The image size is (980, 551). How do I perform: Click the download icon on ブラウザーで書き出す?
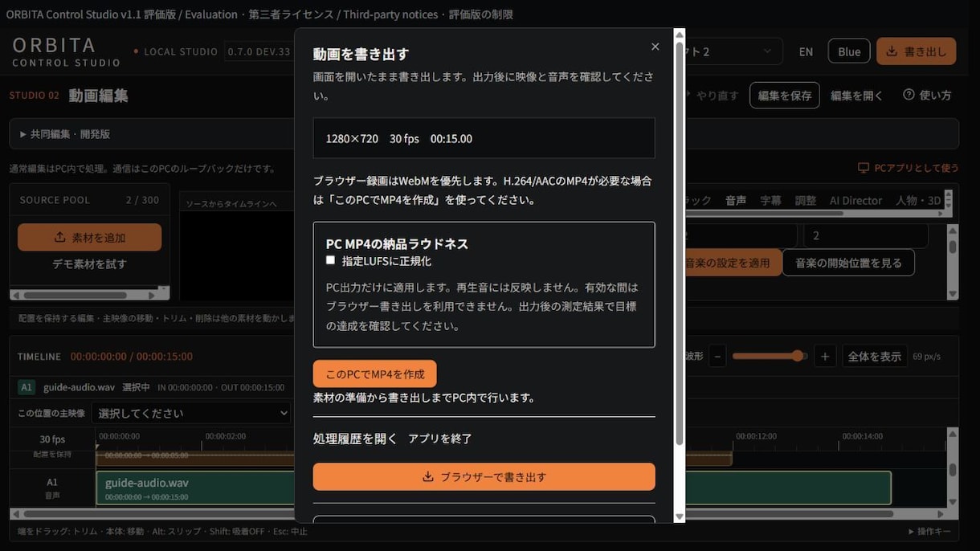pyautogui.click(x=428, y=477)
